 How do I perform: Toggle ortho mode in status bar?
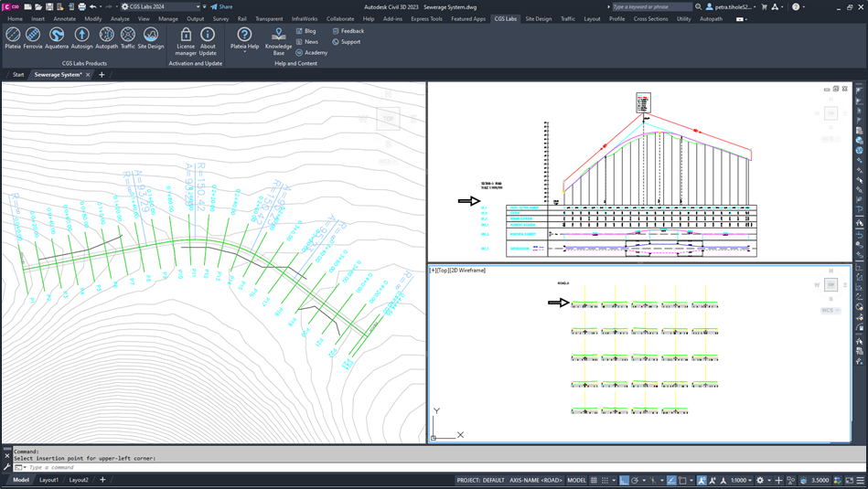tap(625, 480)
